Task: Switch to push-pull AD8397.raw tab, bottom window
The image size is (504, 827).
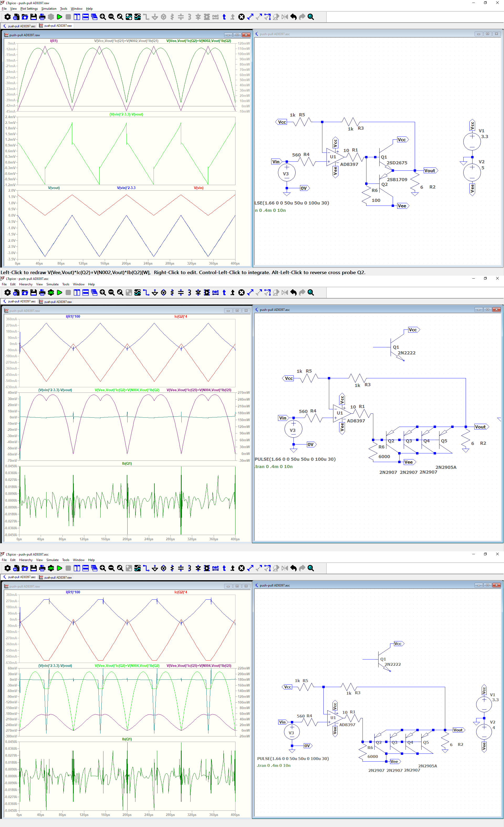Action: point(56,577)
